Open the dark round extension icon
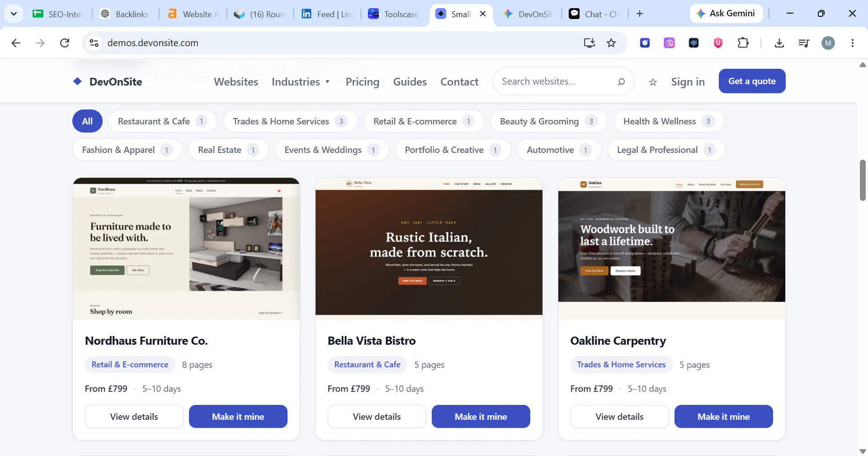868x456 pixels. [693, 43]
